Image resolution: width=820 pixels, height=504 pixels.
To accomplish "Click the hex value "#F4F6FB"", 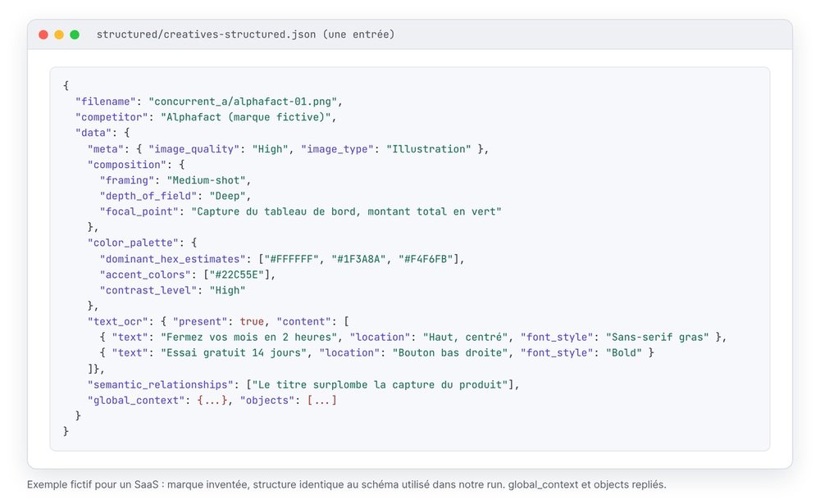I will pos(426,259).
